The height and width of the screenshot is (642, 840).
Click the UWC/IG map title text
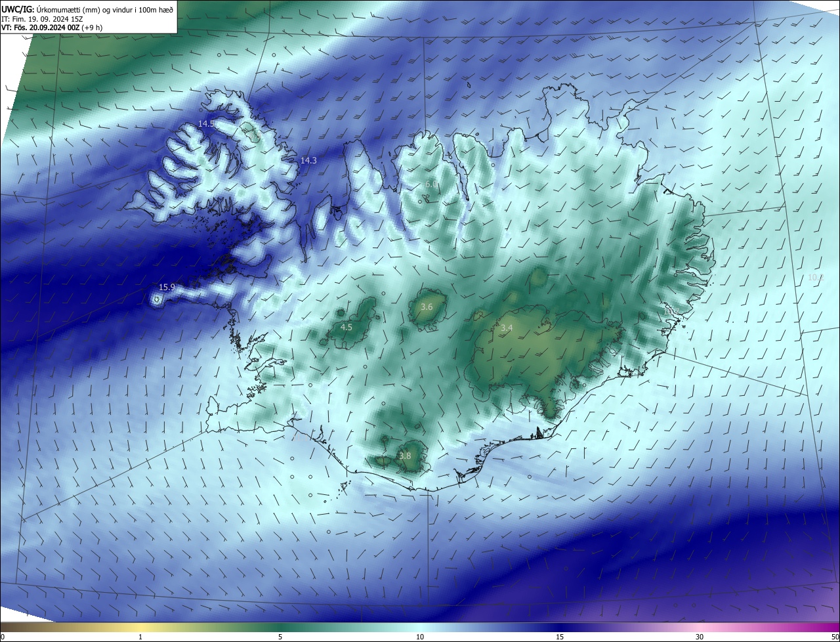pyautogui.click(x=87, y=9)
